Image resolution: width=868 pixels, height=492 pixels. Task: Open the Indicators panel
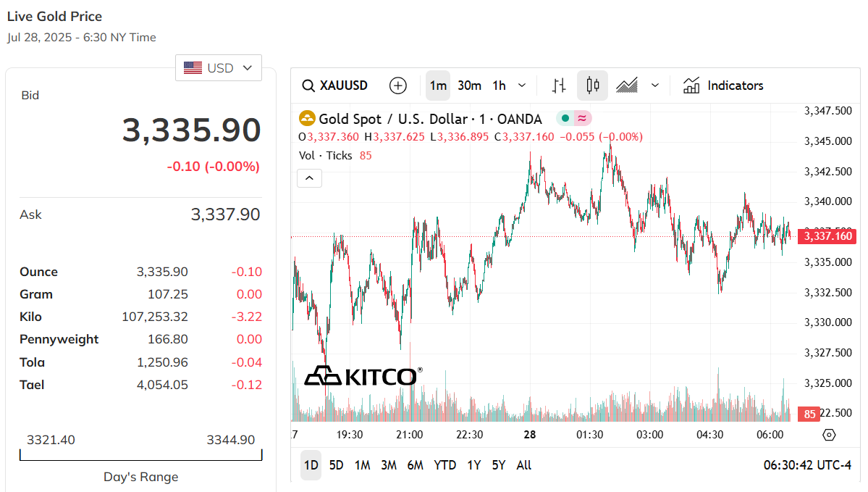pos(723,86)
